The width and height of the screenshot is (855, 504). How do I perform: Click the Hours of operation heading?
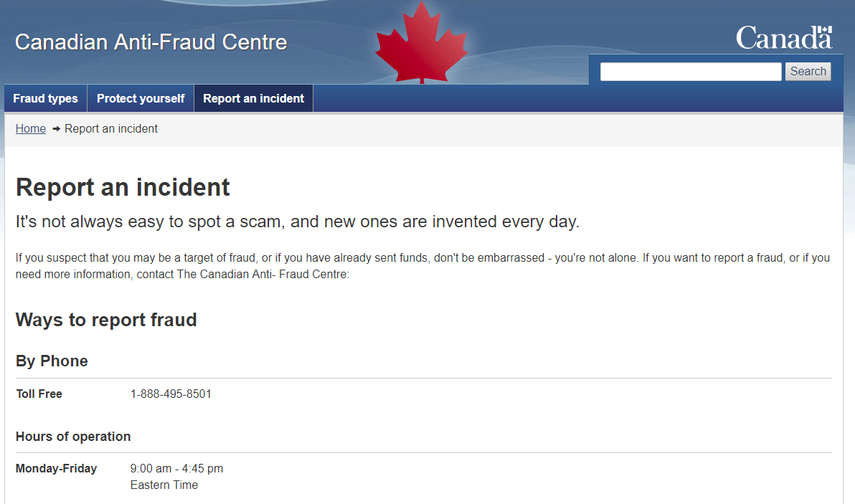click(x=73, y=437)
